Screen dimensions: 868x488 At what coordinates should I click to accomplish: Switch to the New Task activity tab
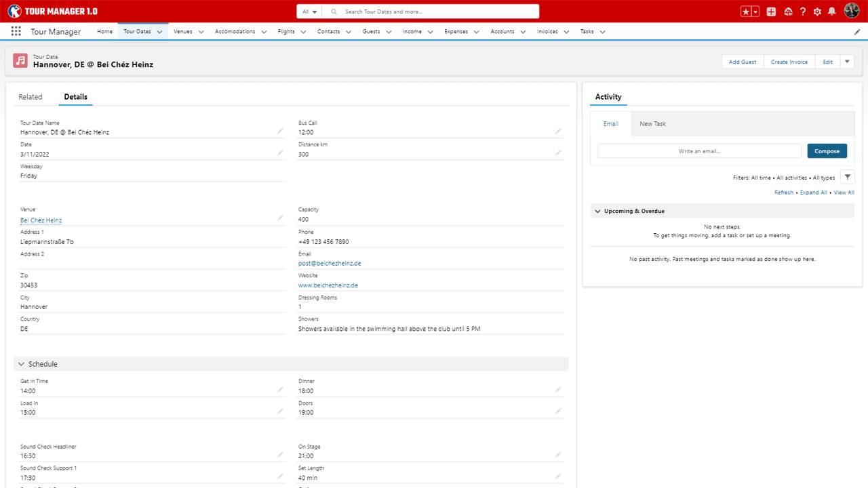coord(653,124)
